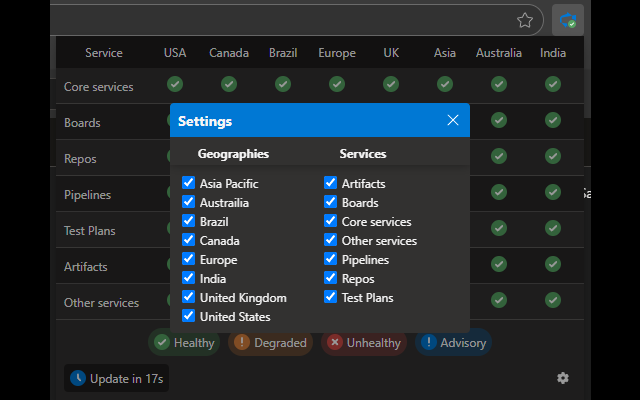Screen dimensions: 640x400
Task: Close the Settings dialog
Action: click(453, 120)
